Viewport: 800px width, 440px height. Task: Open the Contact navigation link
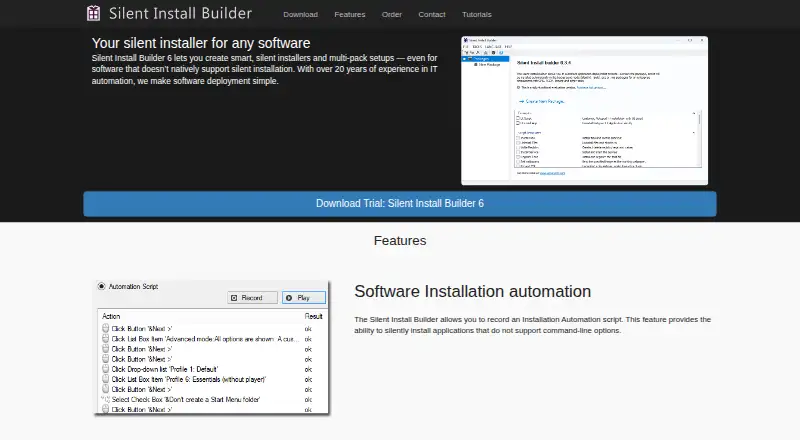(x=432, y=14)
